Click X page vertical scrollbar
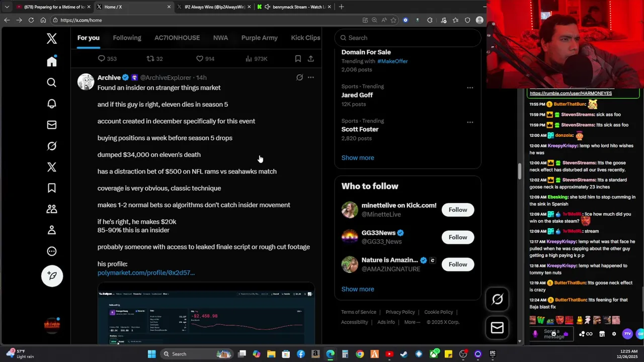 (520, 171)
